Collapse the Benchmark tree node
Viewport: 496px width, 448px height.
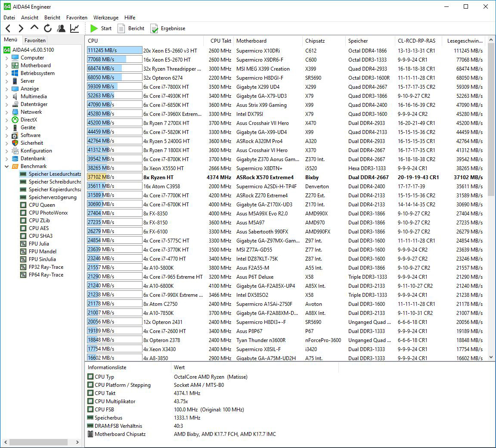tap(6, 166)
